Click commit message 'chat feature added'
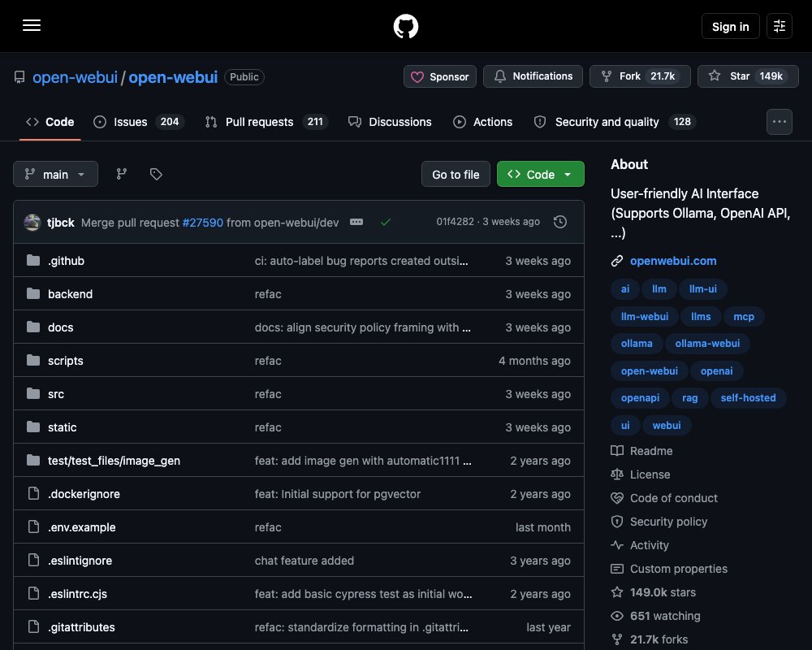 pyautogui.click(x=304, y=561)
